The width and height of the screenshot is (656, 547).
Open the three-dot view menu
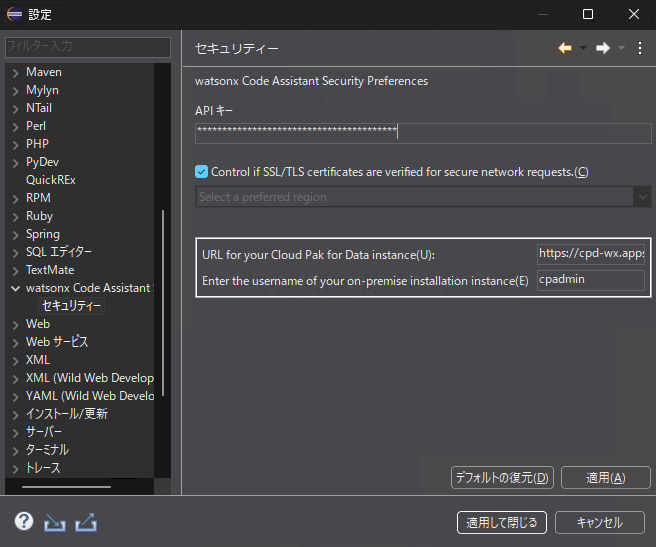point(640,48)
